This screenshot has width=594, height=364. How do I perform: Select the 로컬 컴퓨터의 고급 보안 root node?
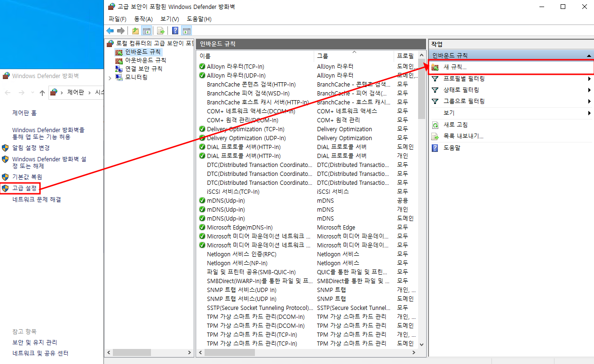155,43
